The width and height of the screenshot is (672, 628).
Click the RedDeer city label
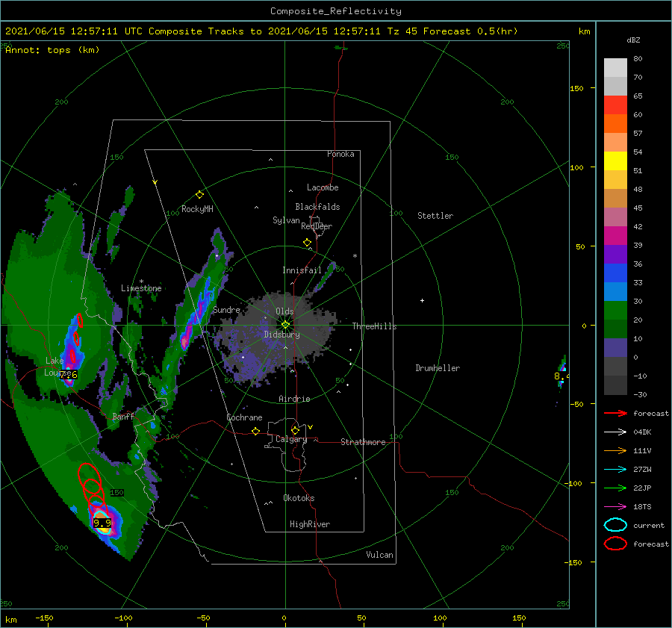[317, 226]
